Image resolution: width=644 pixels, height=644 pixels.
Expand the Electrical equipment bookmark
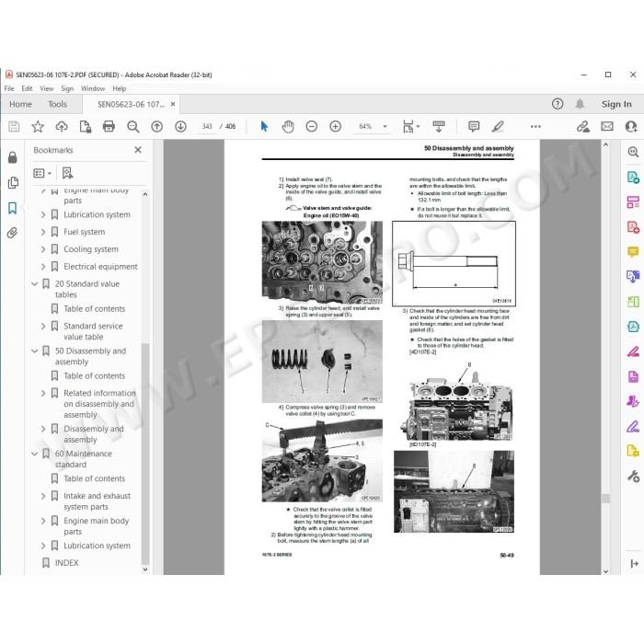43,267
